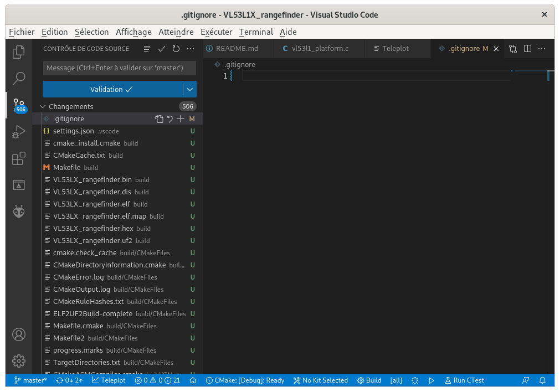Synchronize changes 0↓ 2↑ in the status bar

tap(70, 380)
